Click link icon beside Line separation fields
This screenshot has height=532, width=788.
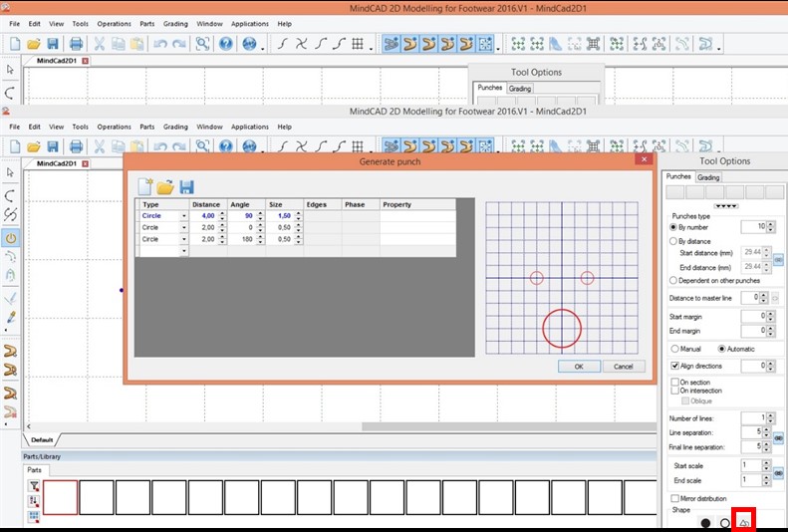(x=778, y=438)
